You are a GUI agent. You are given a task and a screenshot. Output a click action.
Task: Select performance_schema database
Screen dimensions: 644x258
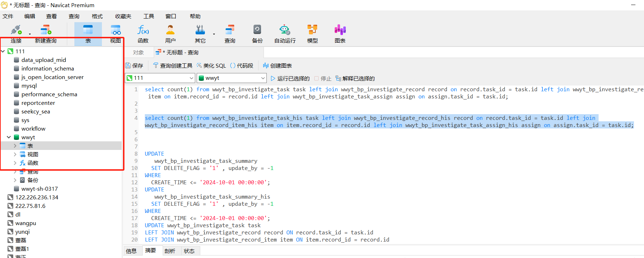(x=49, y=94)
